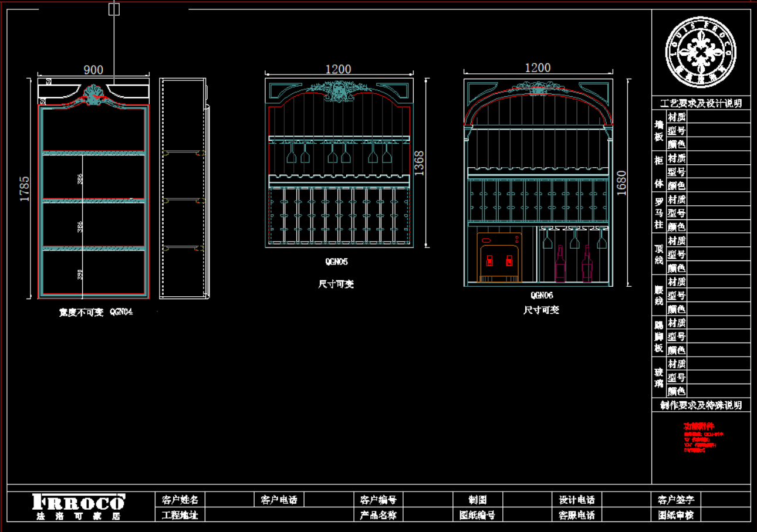Viewport: 757px width, 532px height.
Task: Select the 图纸审核 cell in title block
Action: coord(676,515)
